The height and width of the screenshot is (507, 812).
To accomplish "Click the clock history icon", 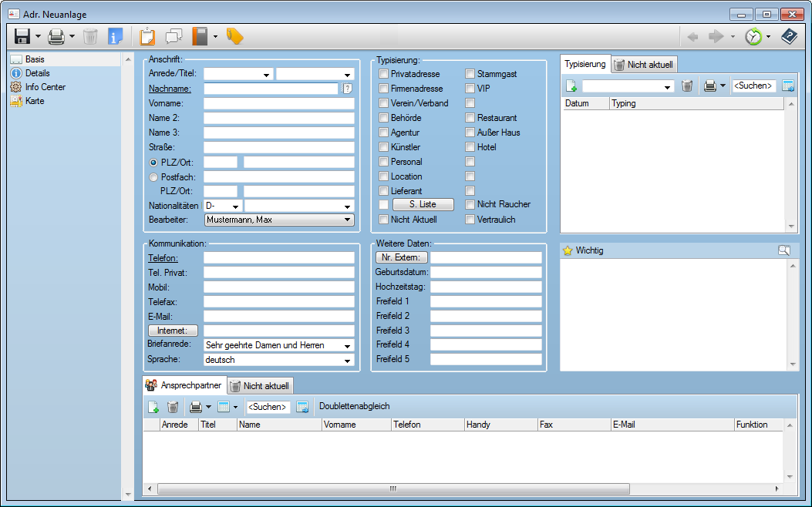I will click(x=753, y=36).
